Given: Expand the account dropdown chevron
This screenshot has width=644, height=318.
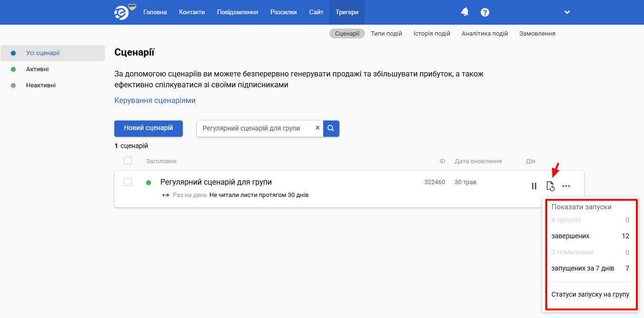Looking at the screenshot, I should (567, 12).
